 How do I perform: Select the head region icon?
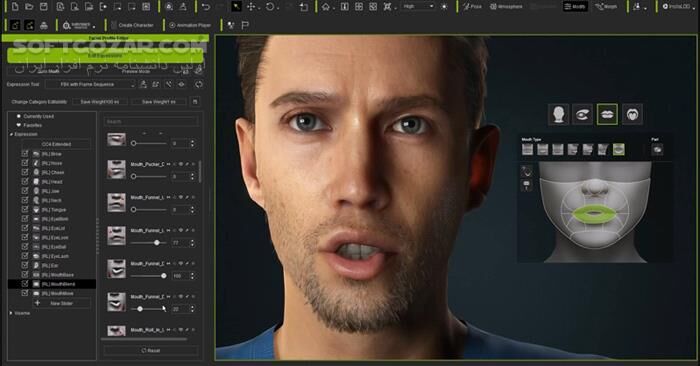[x=558, y=114]
